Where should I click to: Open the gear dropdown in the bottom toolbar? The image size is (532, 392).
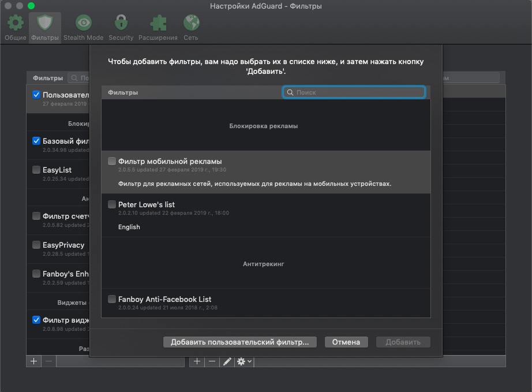[x=243, y=361]
